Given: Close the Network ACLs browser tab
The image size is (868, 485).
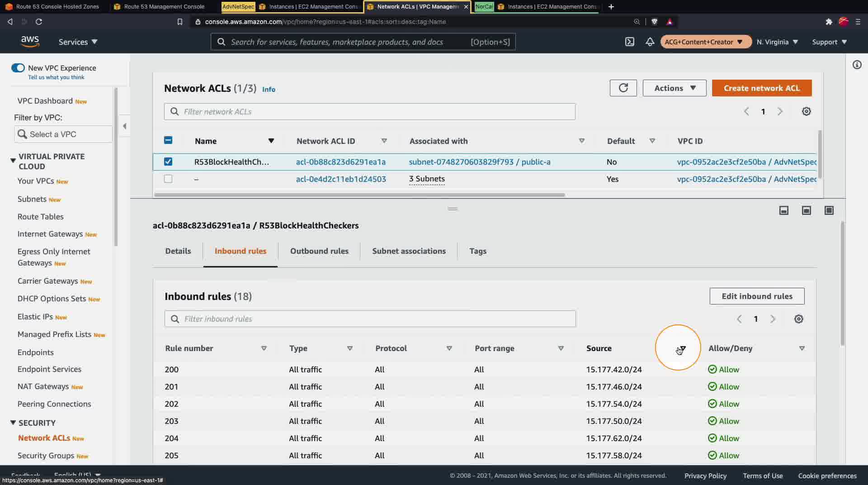Looking at the screenshot, I should click(x=466, y=7).
